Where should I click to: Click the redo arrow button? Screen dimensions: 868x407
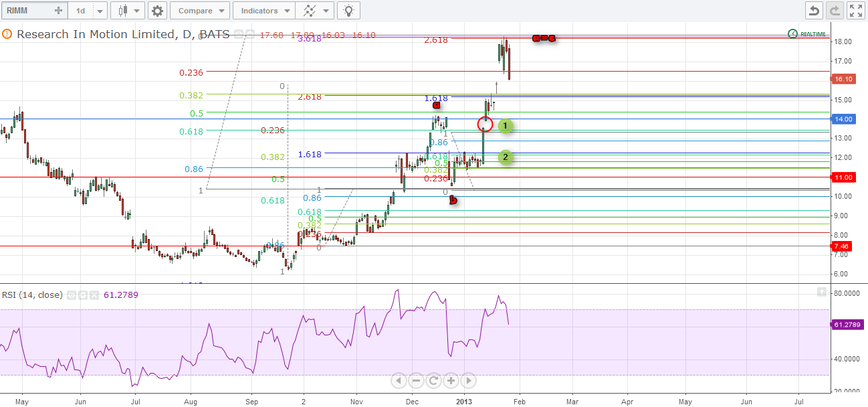pos(834,11)
